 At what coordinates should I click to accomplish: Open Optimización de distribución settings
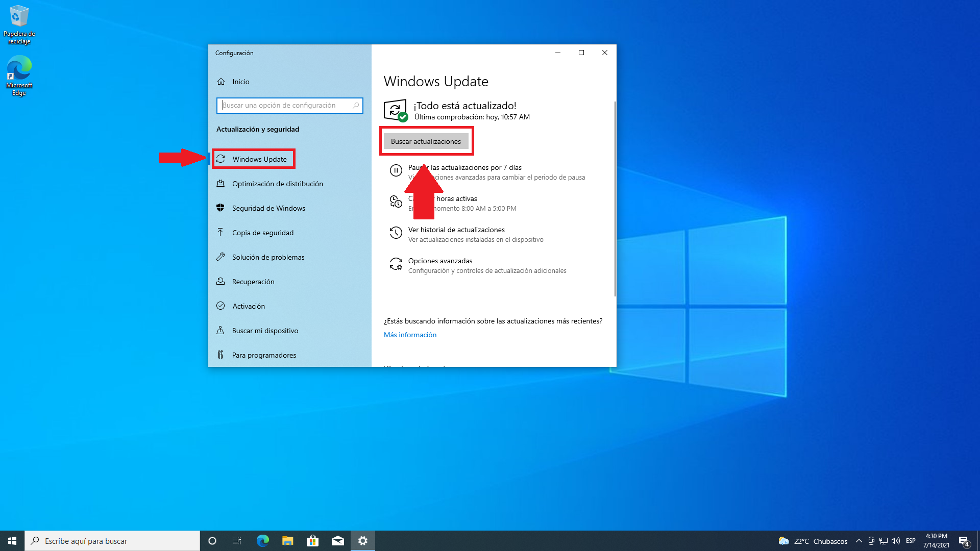277,184
